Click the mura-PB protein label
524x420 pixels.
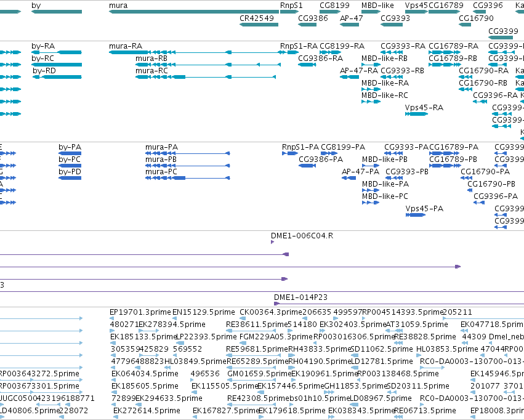click(161, 160)
